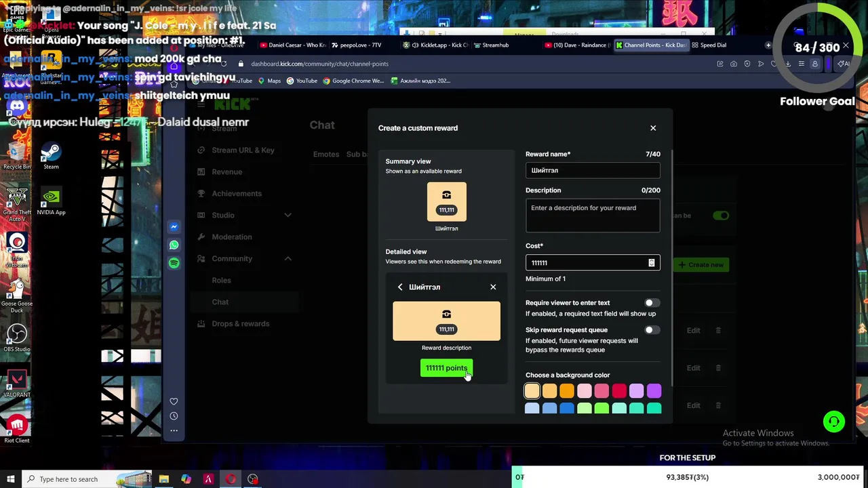Delete the first reward row trash icon
Viewport: 868px width, 488px height.
[x=718, y=331]
